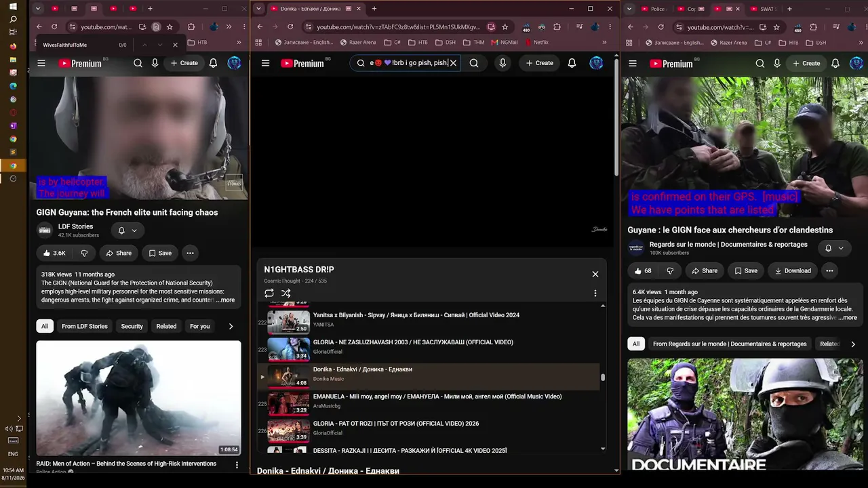Open menu for RAID: Men of Action video
This screenshot has width=868, height=488.
click(237, 465)
